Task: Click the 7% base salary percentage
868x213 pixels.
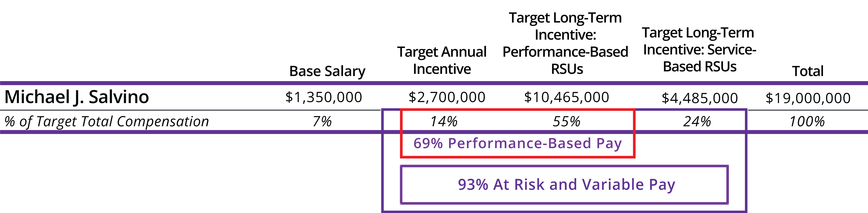Action: 322,121
